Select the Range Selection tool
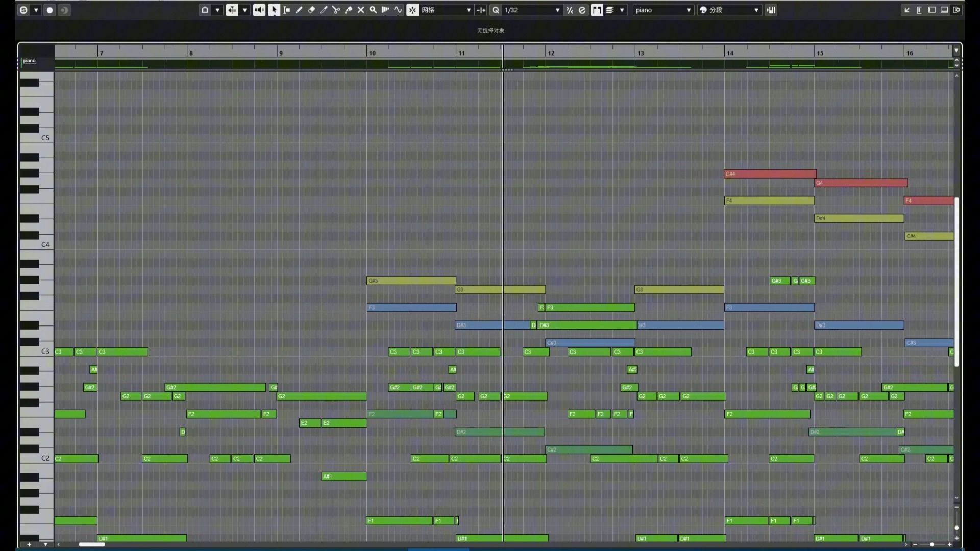Image resolution: width=980 pixels, height=551 pixels. (287, 10)
